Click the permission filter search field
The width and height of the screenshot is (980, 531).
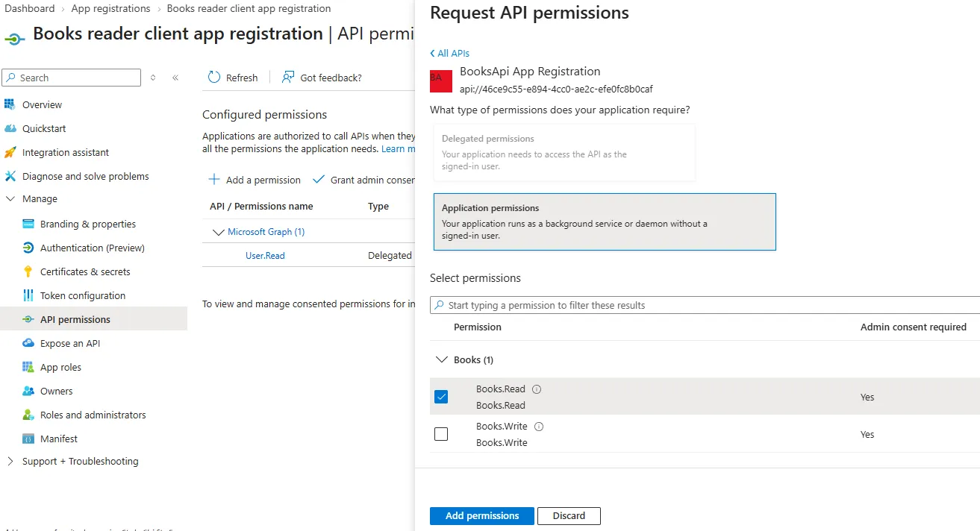click(705, 305)
